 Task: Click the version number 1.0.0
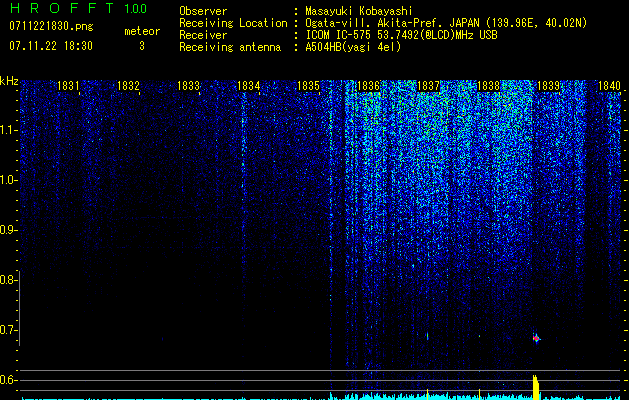pos(136,9)
